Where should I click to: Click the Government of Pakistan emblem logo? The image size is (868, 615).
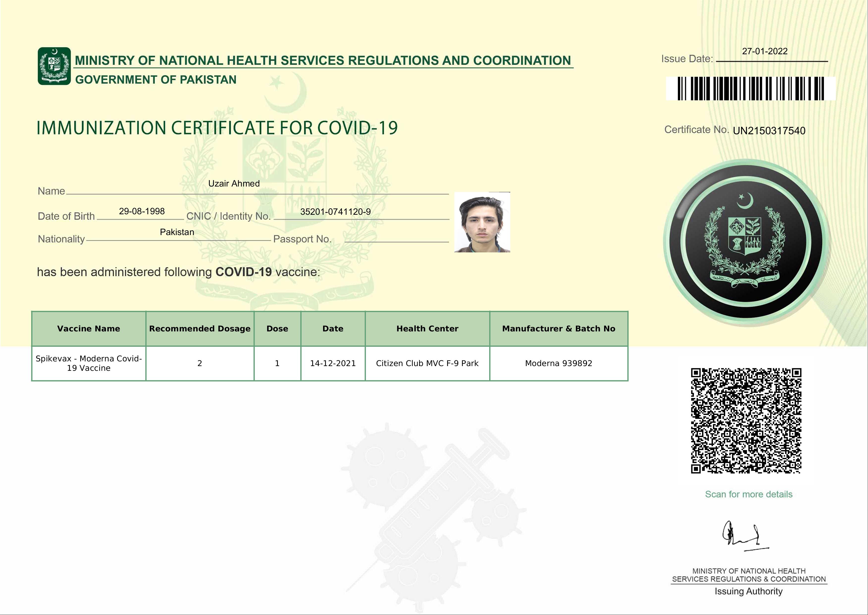pyautogui.click(x=54, y=66)
